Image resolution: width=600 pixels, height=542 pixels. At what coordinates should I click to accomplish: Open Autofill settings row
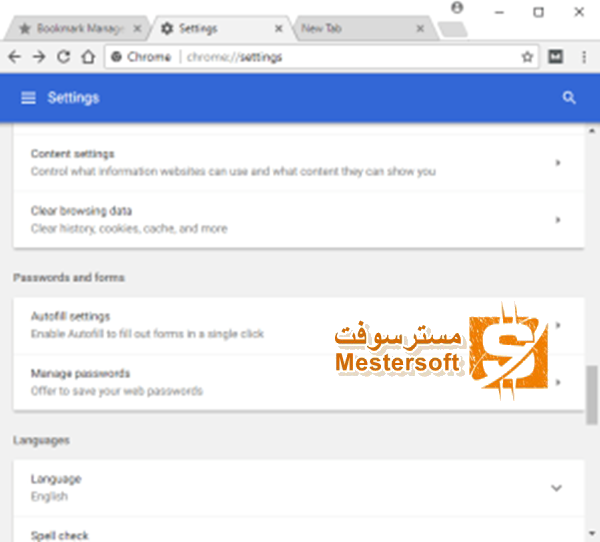[x=299, y=325]
